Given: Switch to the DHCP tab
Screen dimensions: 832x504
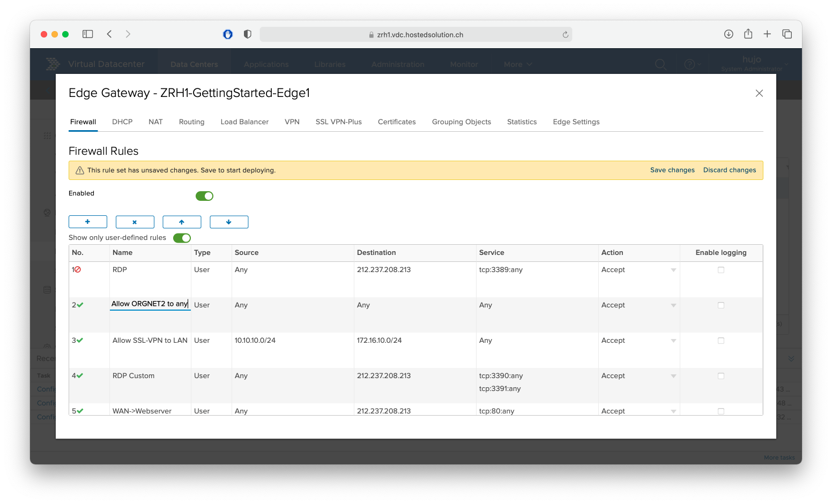Looking at the screenshot, I should (122, 122).
